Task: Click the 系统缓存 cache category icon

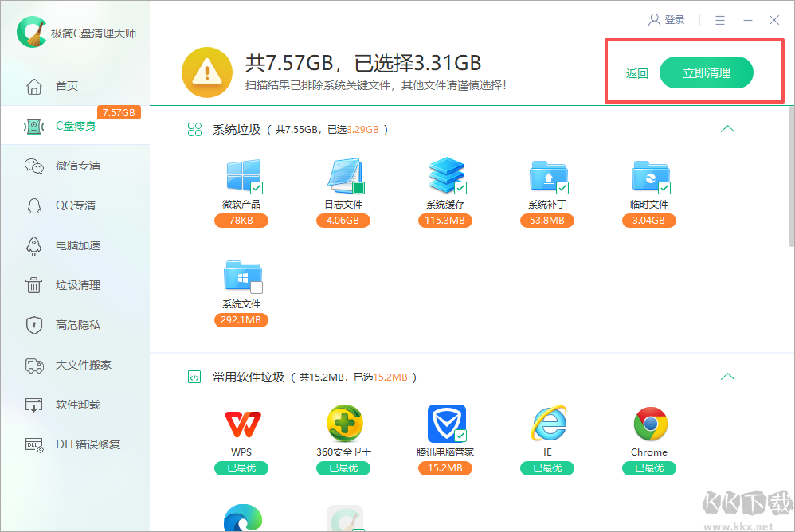Action: pos(444,177)
